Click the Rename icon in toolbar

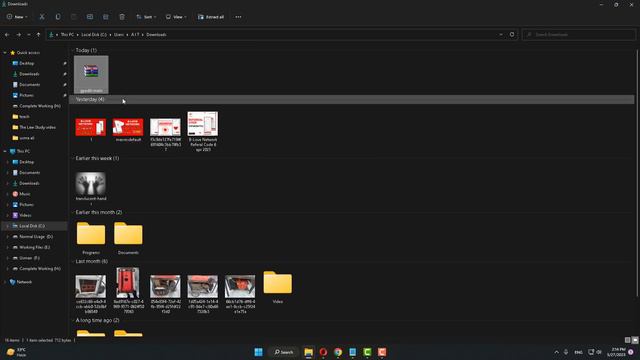click(x=90, y=17)
